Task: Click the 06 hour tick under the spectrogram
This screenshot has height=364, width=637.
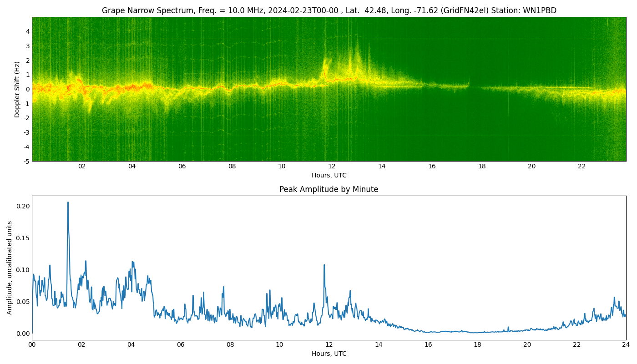Action: point(182,166)
